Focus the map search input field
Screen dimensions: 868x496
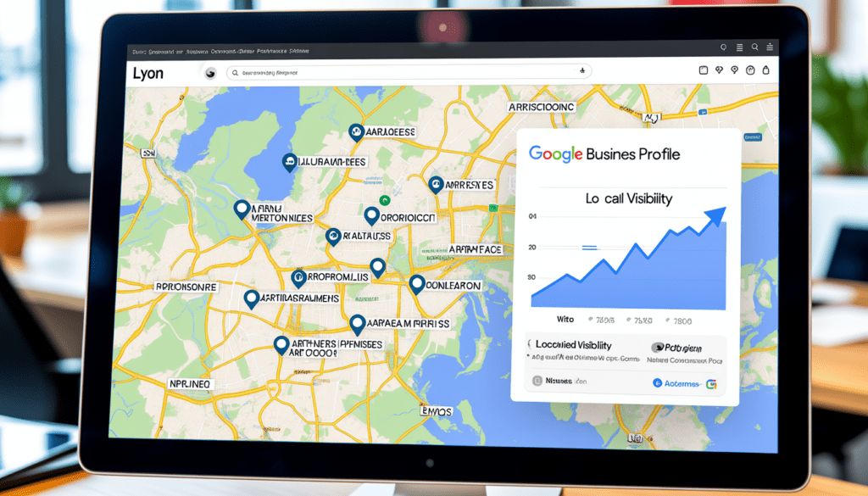click(x=409, y=72)
